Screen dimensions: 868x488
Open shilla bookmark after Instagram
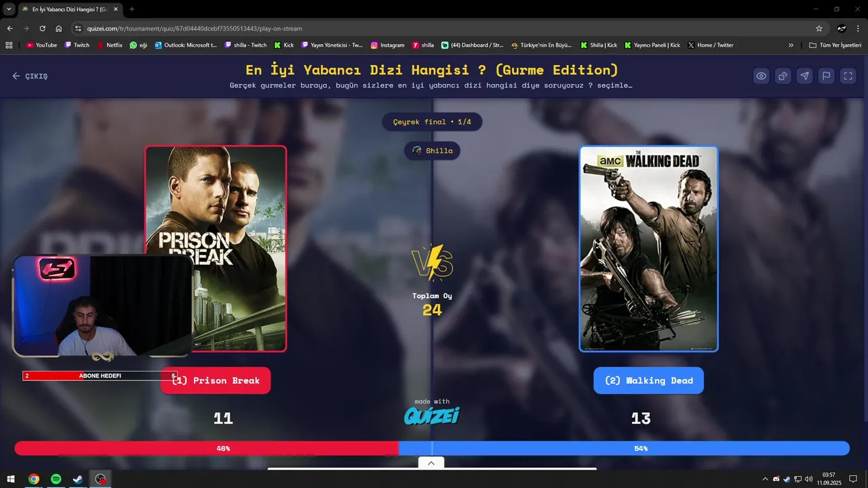(x=423, y=45)
